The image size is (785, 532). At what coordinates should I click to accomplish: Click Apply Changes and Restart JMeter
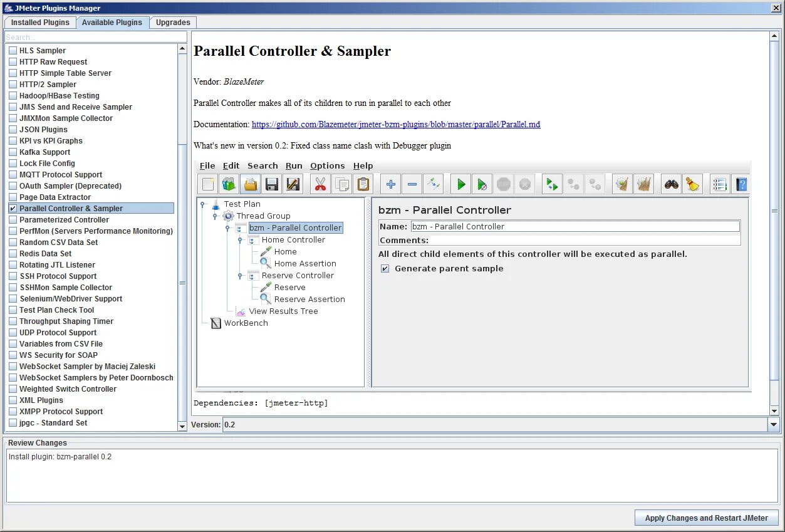point(707,518)
